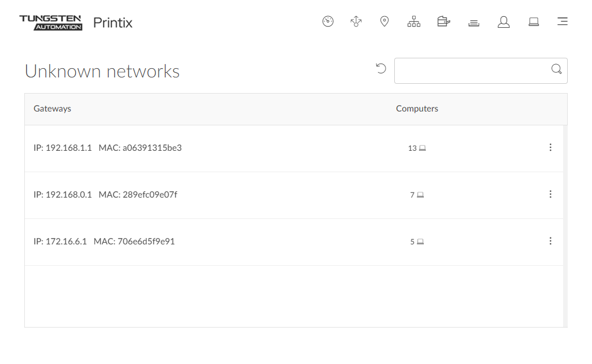The height and width of the screenshot is (364, 592).
Task: Select gateway text with MAC a06391315be3
Action: (x=108, y=148)
